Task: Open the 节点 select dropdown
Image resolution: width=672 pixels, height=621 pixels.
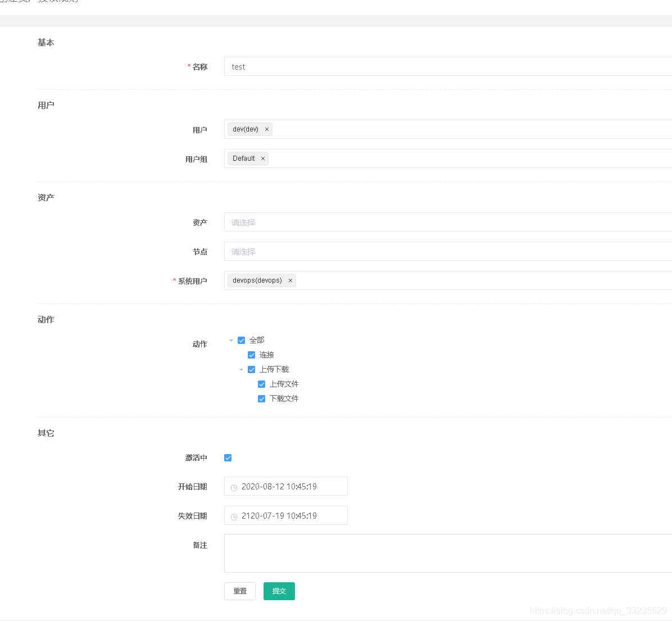Action: 448,251
